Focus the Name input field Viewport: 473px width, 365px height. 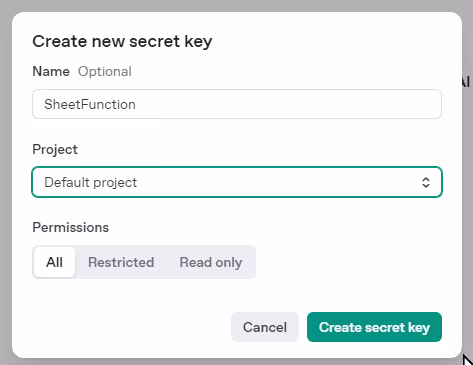pos(237,104)
